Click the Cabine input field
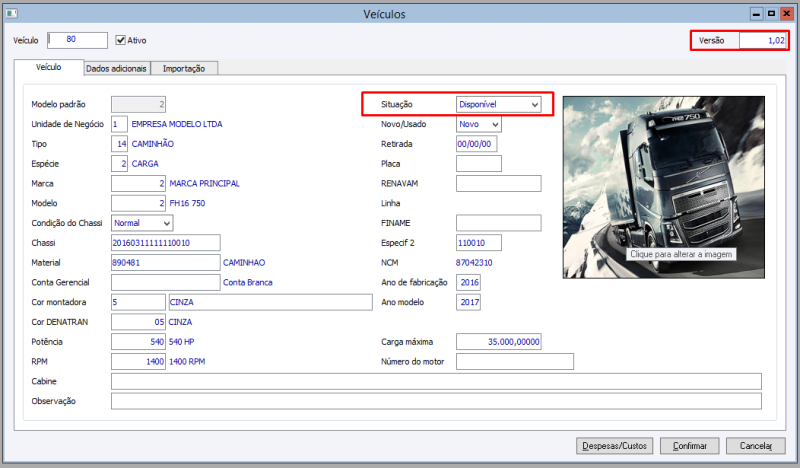Screen dimensions: 800x468 pyautogui.click(x=436, y=381)
